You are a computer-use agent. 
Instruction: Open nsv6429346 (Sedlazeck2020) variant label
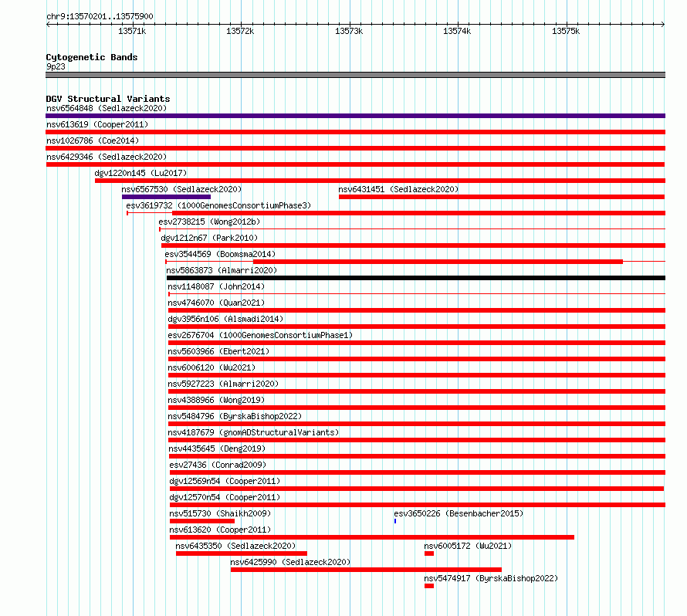coord(107,157)
